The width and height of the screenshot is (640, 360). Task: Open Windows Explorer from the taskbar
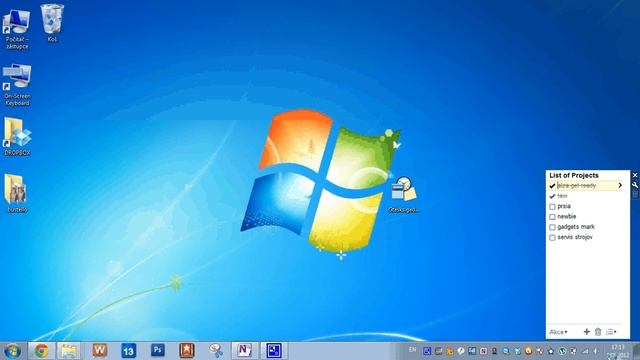click(69, 351)
